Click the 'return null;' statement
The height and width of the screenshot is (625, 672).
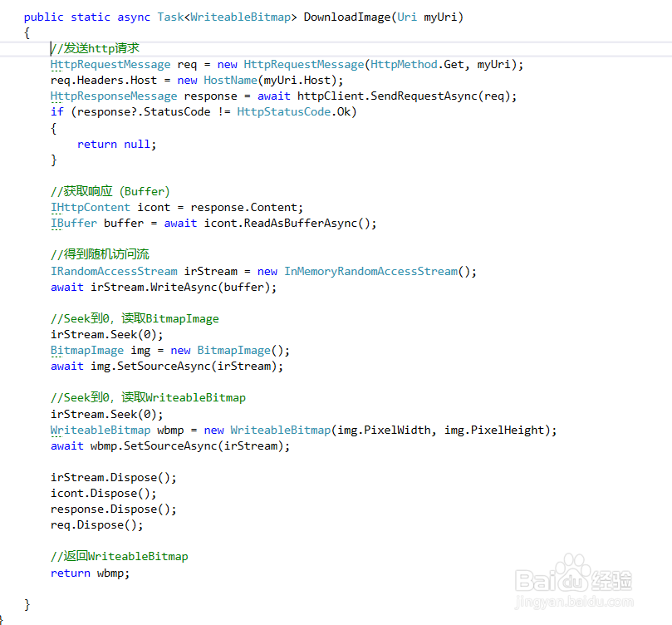point(116,145)
